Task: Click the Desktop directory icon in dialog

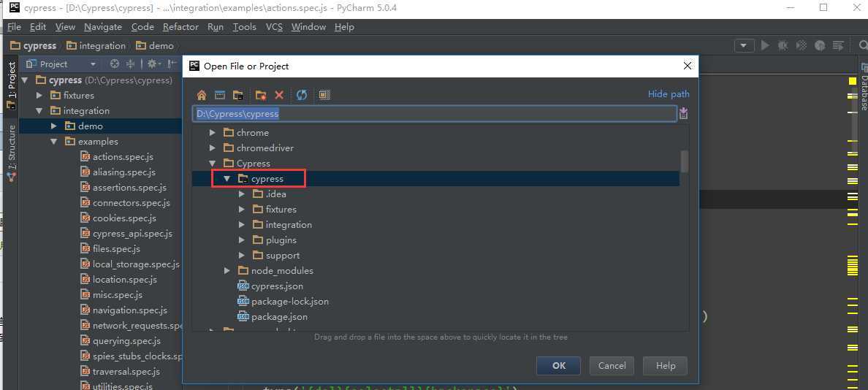Action: pos(220,95)
